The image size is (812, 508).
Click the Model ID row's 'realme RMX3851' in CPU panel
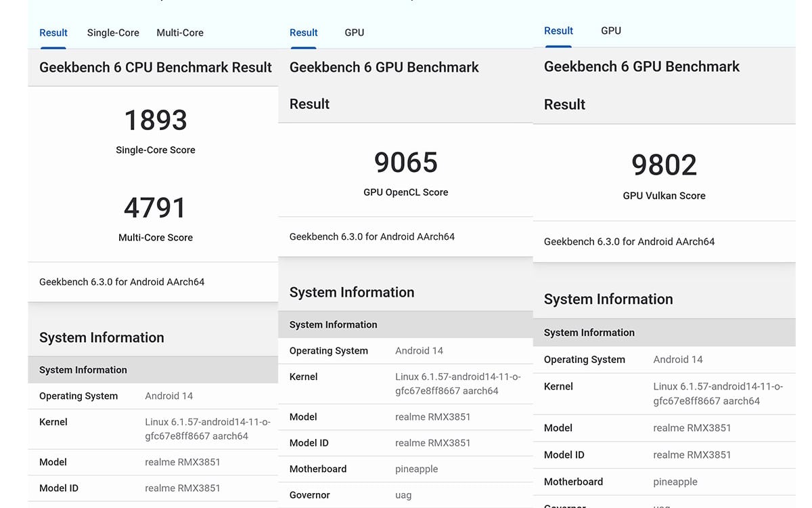183,488
